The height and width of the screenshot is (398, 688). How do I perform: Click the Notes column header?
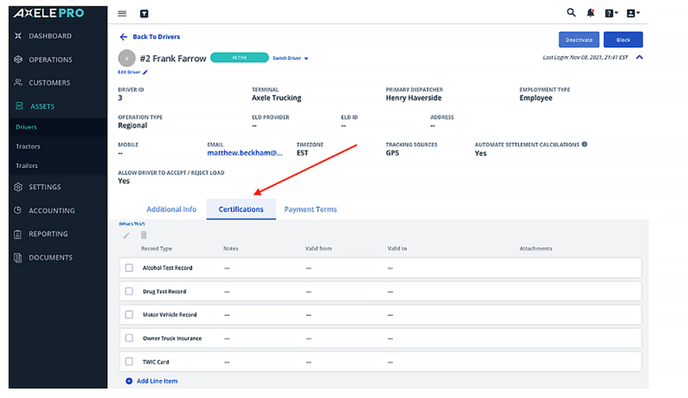point(231,248)
